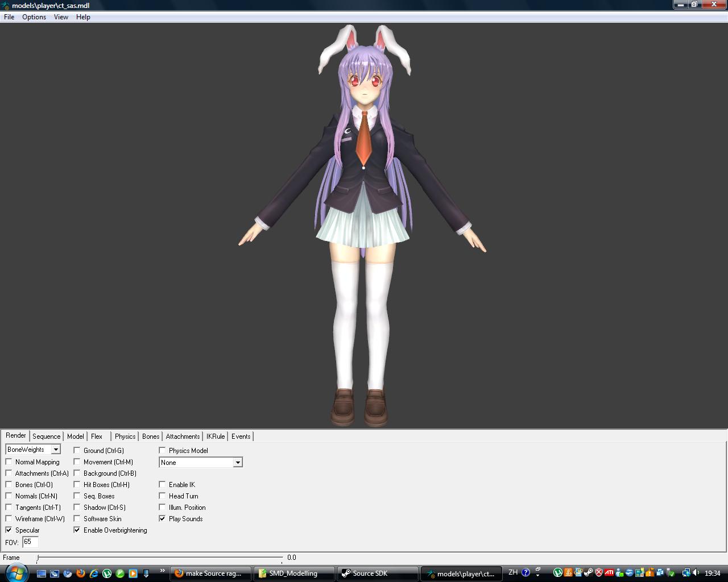
Task: Click the language bar help icon
Action: pos(526,572)
